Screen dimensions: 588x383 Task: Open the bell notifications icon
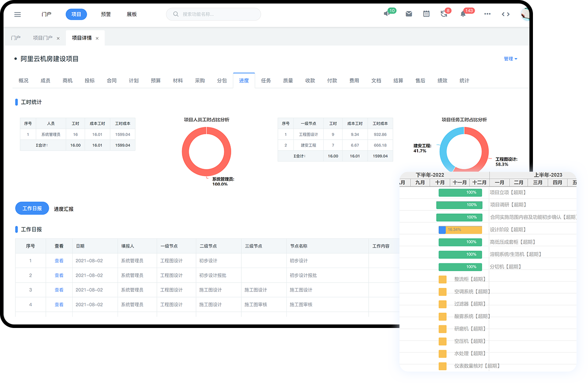coord(463,14)
